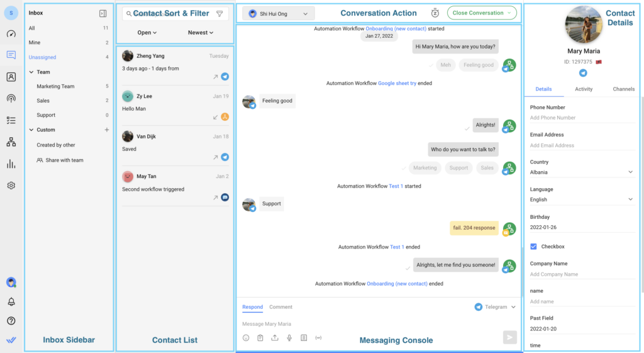The height and width of the screenshot is (353, 644).
Task: Switch to the Details tab
Action: pyautogui.click(x=543, y=89)
